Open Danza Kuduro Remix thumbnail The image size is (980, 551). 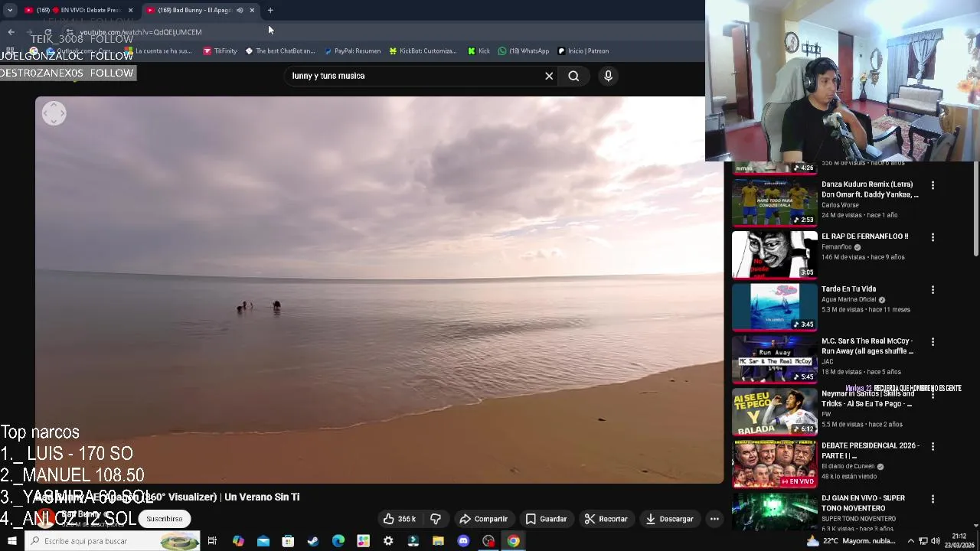point(774,203)
